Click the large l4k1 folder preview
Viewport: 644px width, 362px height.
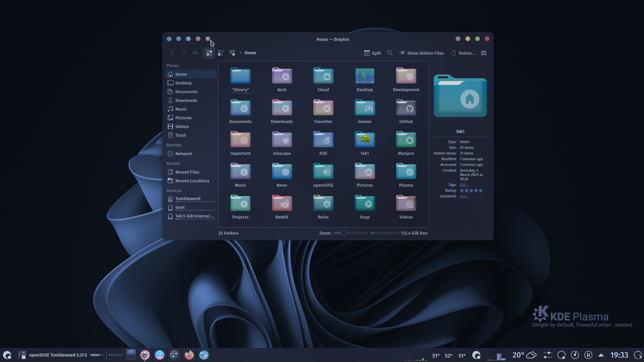(460, 96)
